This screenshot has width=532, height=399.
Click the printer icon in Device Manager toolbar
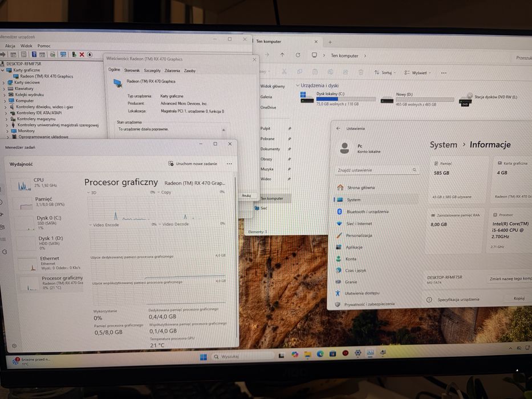tap(52, 54)
